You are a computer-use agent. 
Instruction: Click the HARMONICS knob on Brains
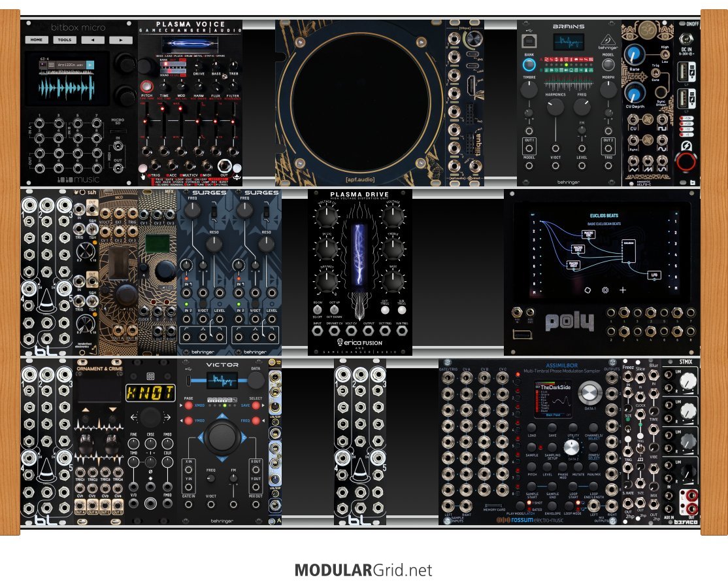tap(555, 107)
